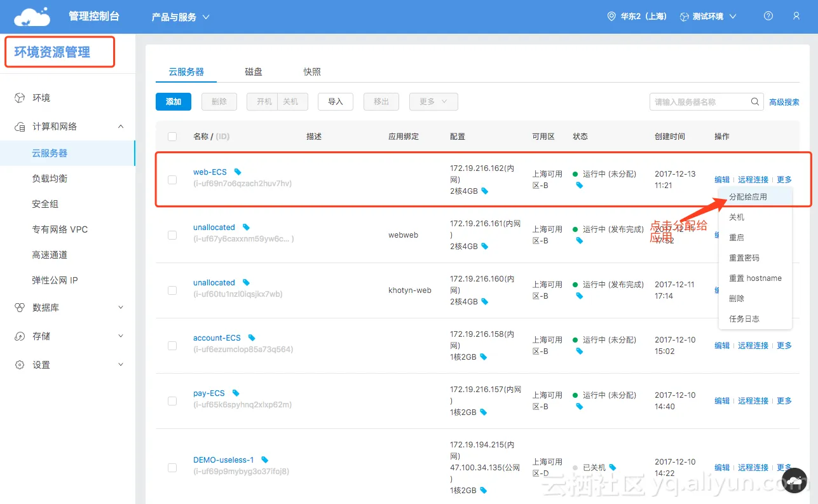Click the tag icon under the web-ECS status
This screenshot has width=818, height=504.
[579, 186]
